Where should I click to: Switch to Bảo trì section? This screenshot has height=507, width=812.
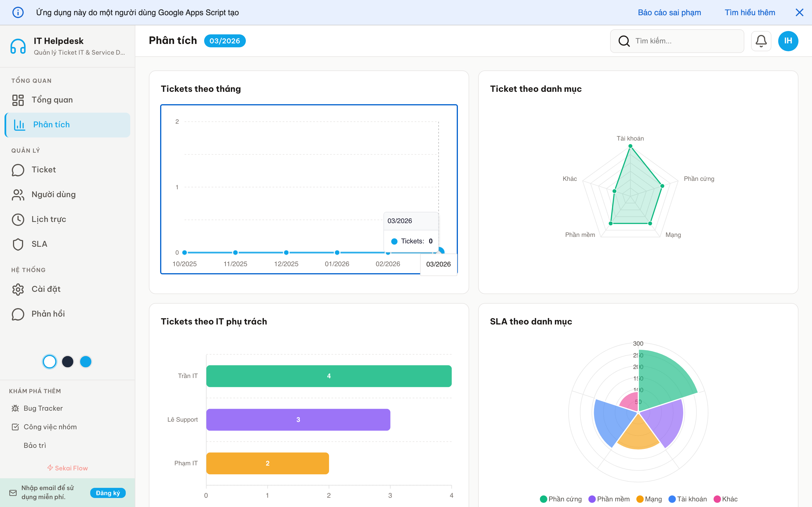click(x=35, y=445)
